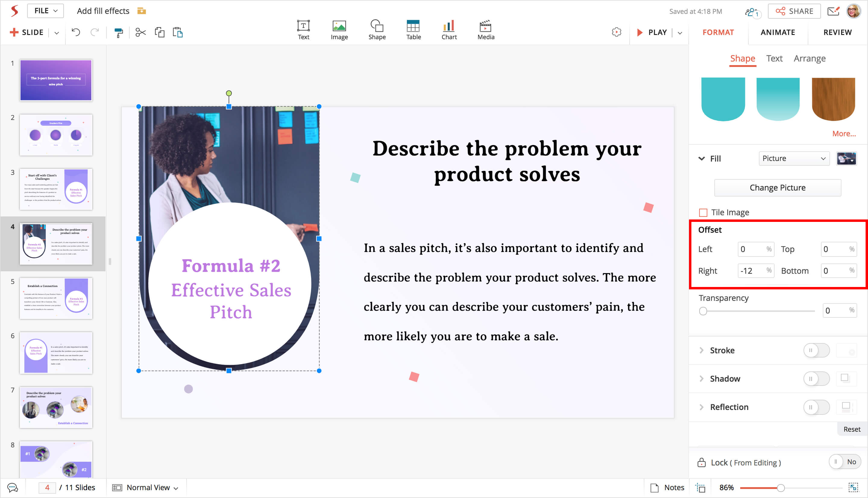868x498 pixels.
Task: Switch on the Stroke toggle
Action: point(816,350)
